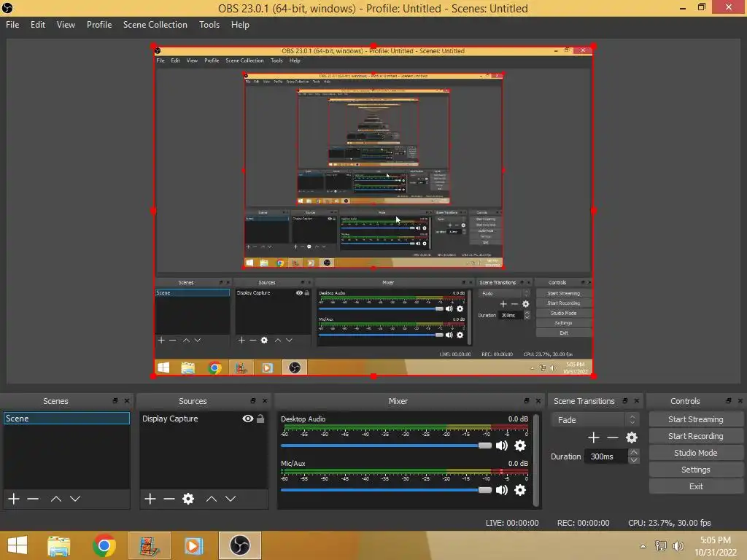The height and width of the screenshot is (560, 747).
Task: Remove selected scene with minus icon
Action: point(33,499)
